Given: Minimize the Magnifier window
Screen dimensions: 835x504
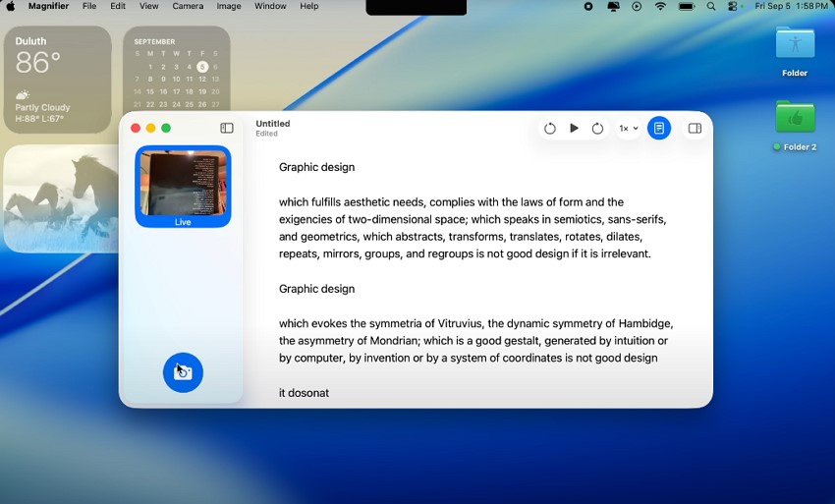Looking at the screenshot, I should (x=150, y=128).
